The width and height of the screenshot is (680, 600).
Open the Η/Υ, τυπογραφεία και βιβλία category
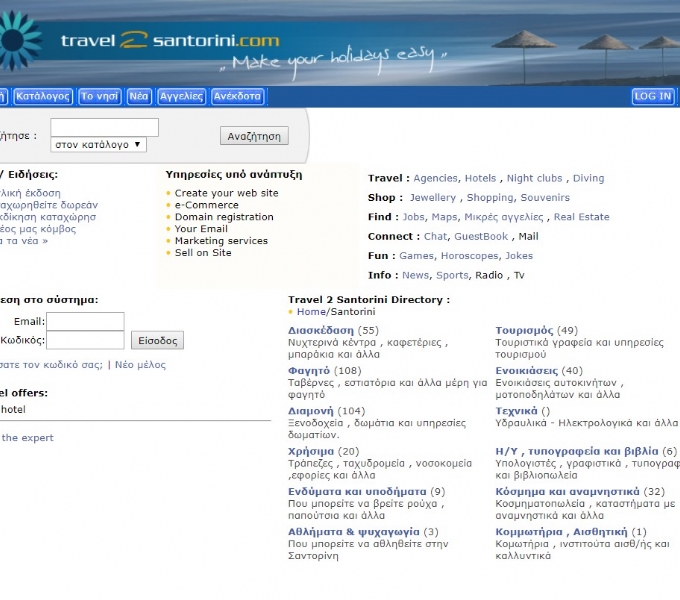click(x=577, y=451)
